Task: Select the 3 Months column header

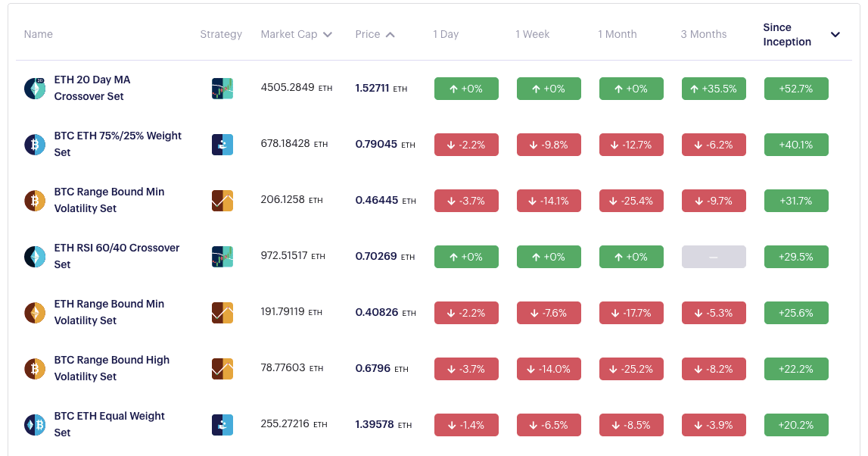Action: click(x=703, y=34)
